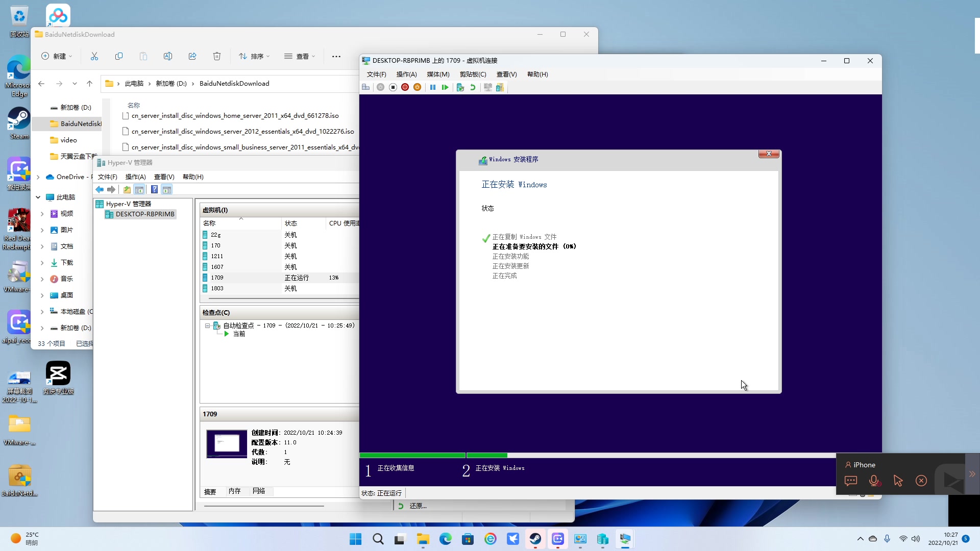
Task: Navigate up one folder in Explorer
Action: [90, 84]
